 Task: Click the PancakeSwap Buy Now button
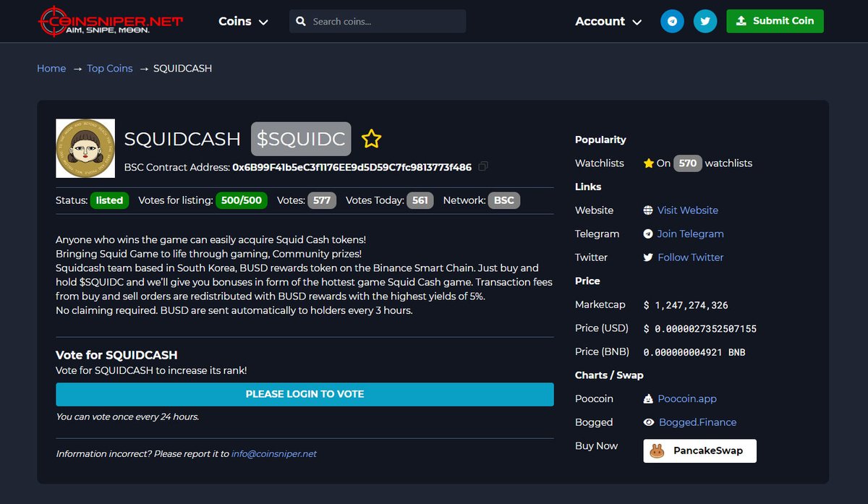click(699, 451)
